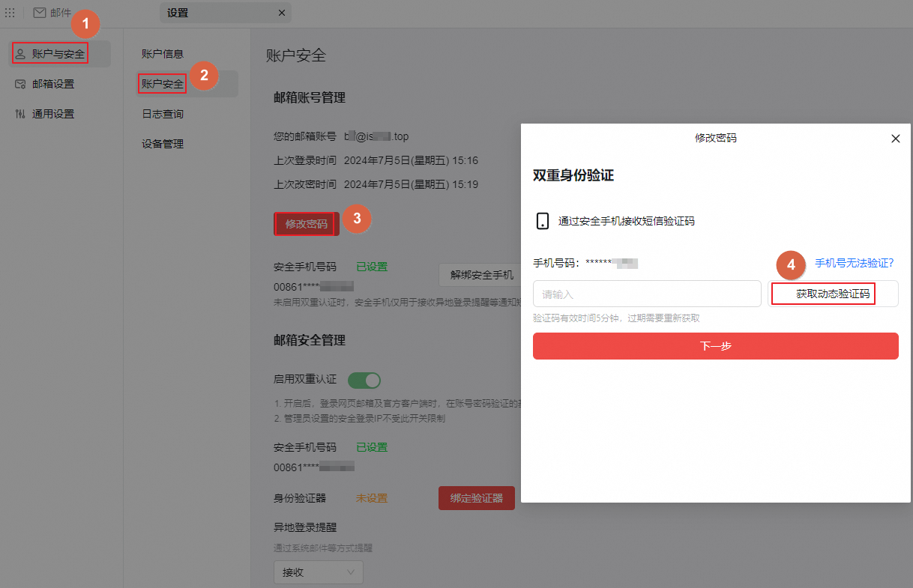Click 通过安全手机接收短信验证码 text
The width and height of the screenshot is (913, 588).
[627, 221]
